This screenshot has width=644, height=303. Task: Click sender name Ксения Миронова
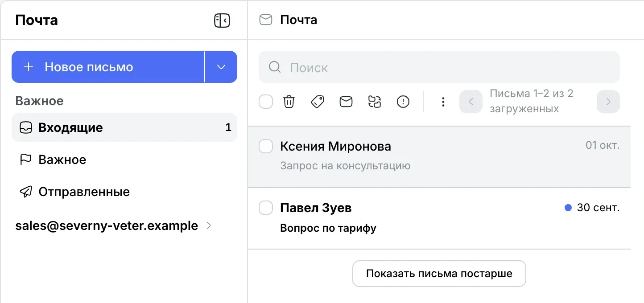[335, 146]
